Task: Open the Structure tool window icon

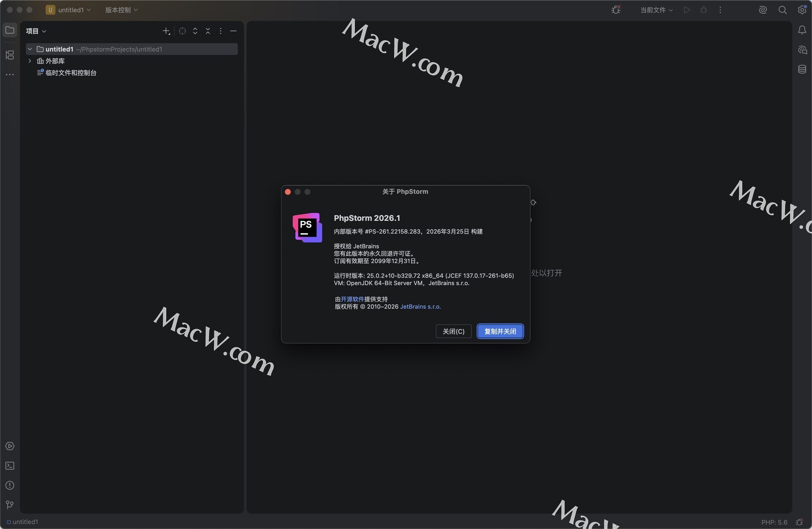Action: point(10,55)
